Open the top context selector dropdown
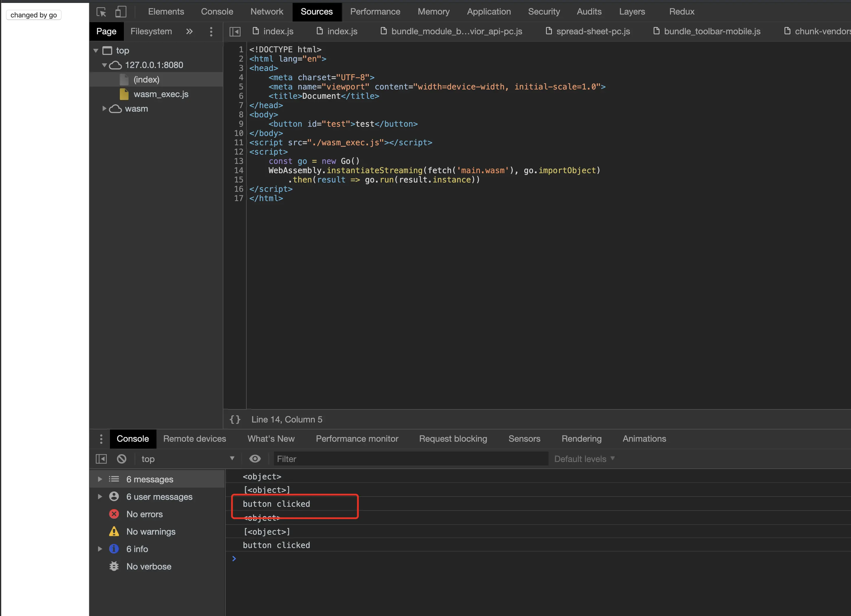This screenshot has width=851, height=616. pyautogui.click(x=187, y=459)
